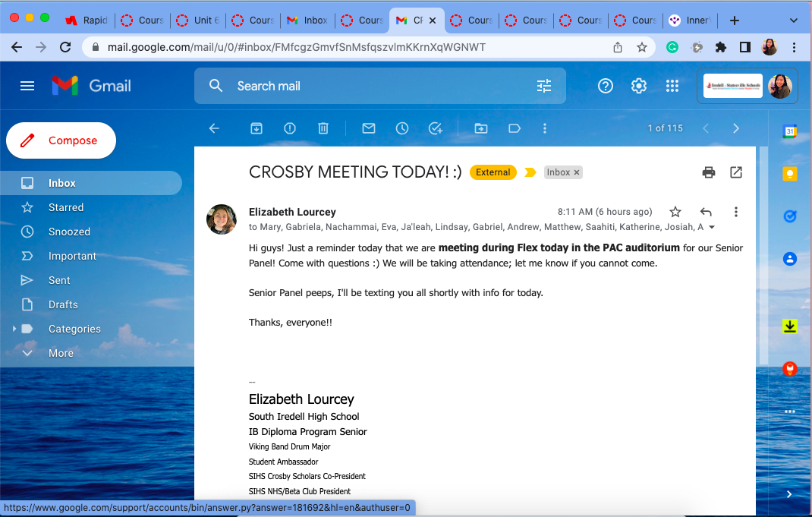812x517 pixels.
Task: Open the Google account profile picture
Action: click(x=780, y=86)
